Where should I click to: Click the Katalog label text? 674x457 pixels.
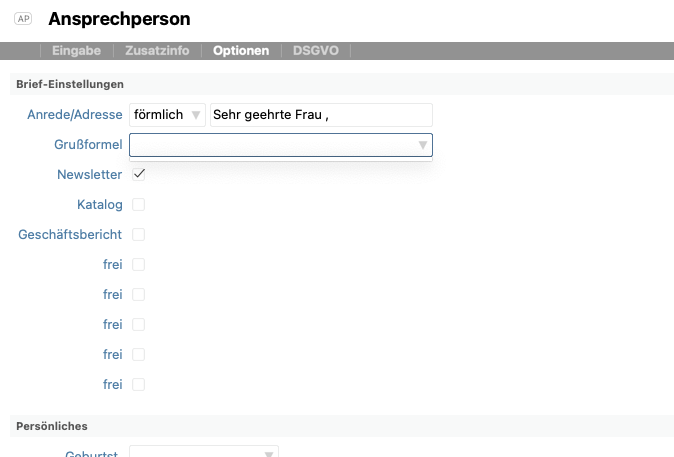coord(99,205)
